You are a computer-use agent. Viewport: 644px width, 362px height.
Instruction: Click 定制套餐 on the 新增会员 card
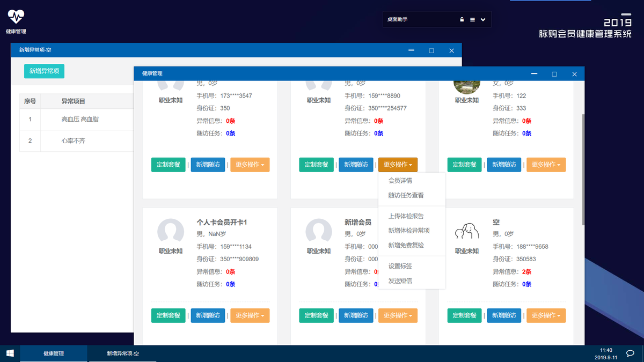click(x=317, y=315)
